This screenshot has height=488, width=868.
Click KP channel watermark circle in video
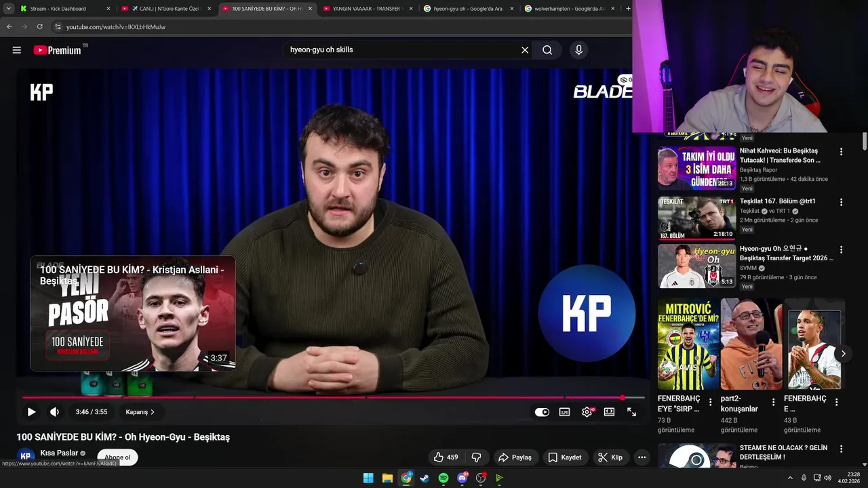(x=587, y=313)
